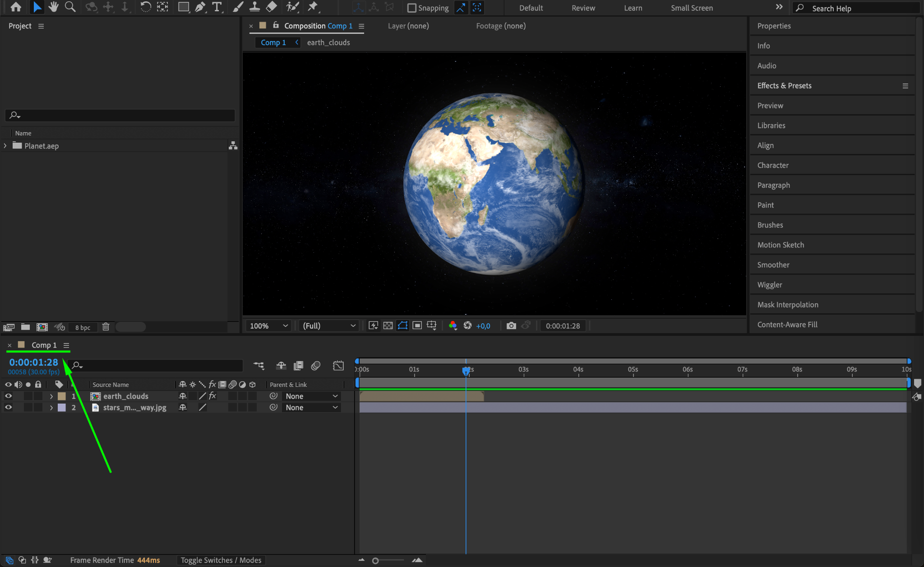
Task: Select the Horizontal Type tool
Action: [217, 7]
